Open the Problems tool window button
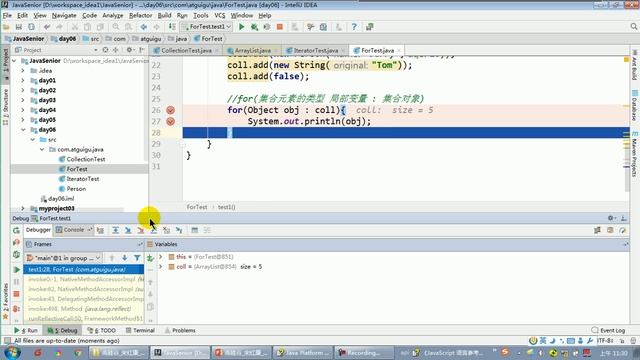 (180, 330)
